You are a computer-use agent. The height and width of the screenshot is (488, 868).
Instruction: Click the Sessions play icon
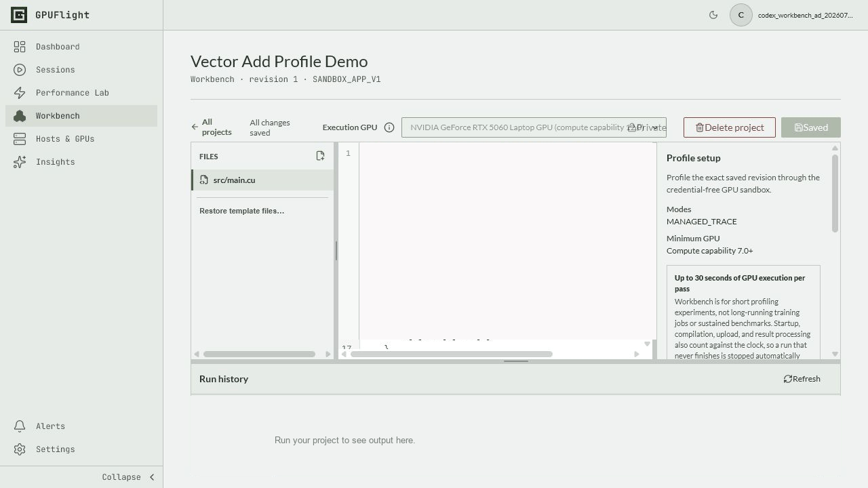[x=20, y=70]
